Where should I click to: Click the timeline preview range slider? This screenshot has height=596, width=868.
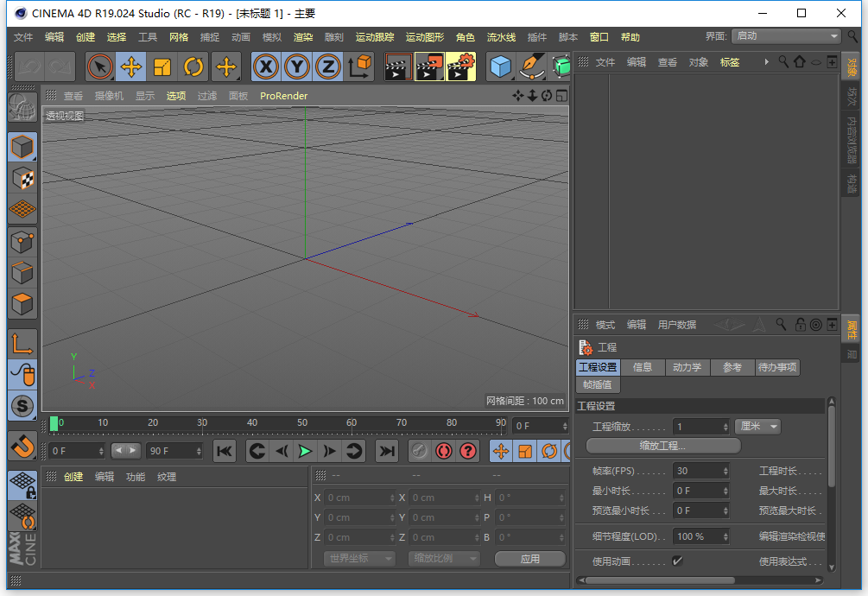(x=125, y=451)
